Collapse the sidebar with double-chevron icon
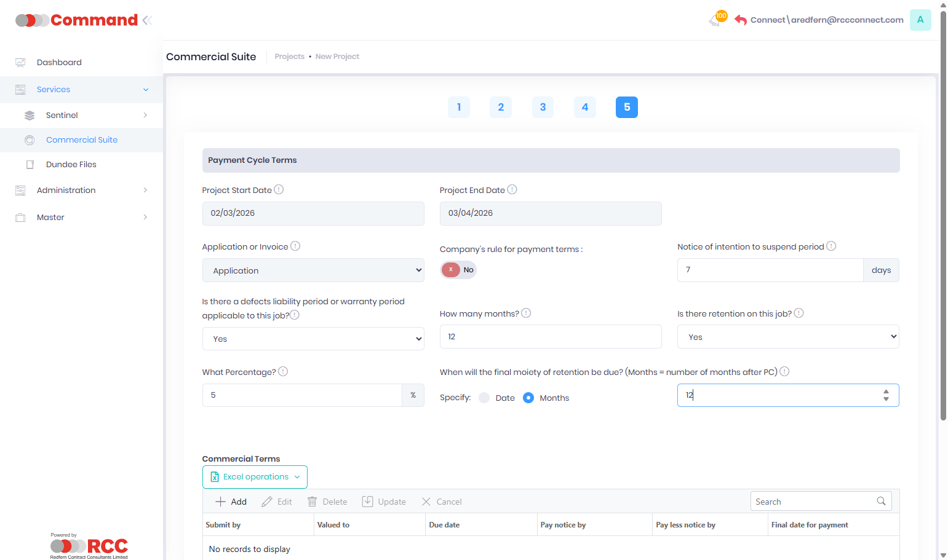The height and width of the screenshot is (560, 948). [x=147, y=20]
